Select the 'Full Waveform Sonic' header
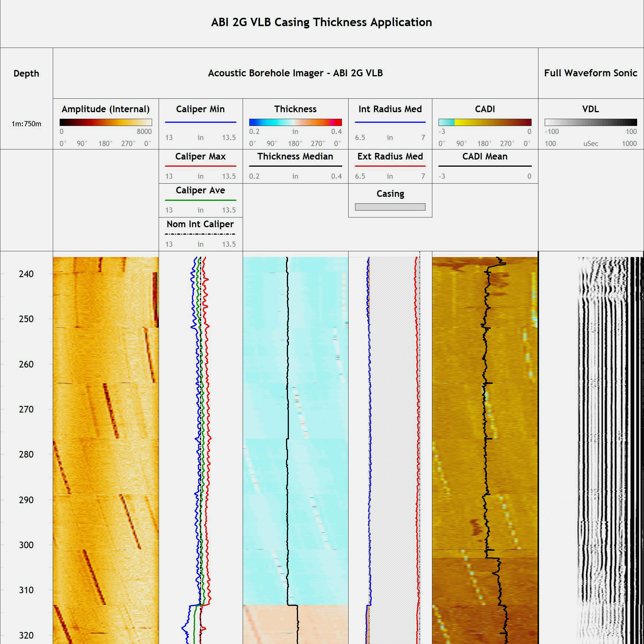Viewport: 644px width, 644px height. pos(591,73)
